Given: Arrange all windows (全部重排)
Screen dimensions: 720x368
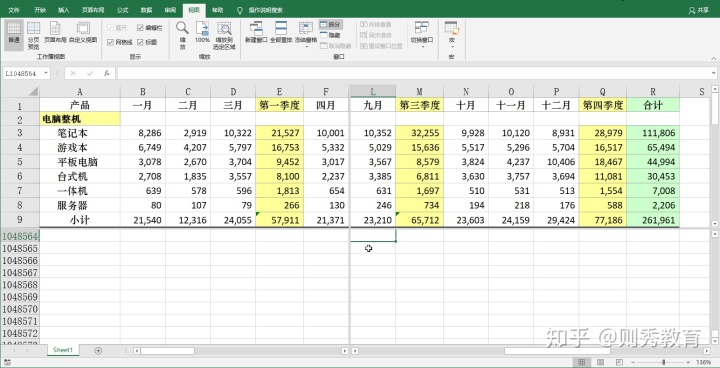Looking at the screenshot, I should point(281,32).
